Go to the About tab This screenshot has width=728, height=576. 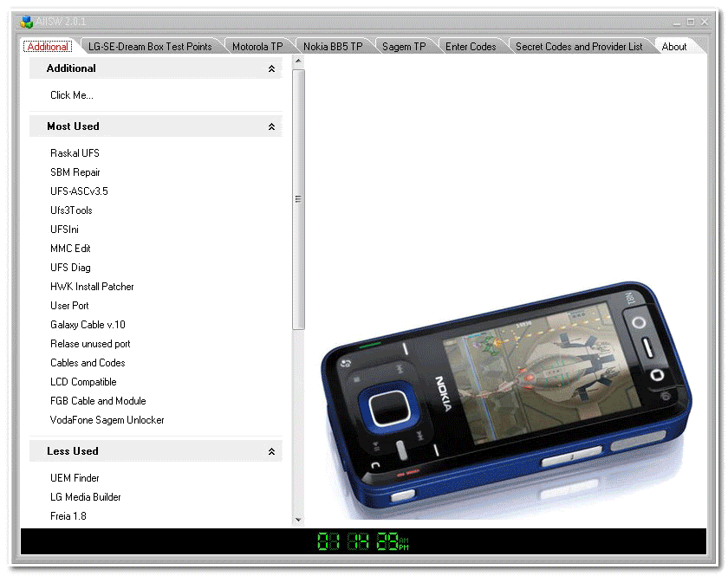[674, 47]
